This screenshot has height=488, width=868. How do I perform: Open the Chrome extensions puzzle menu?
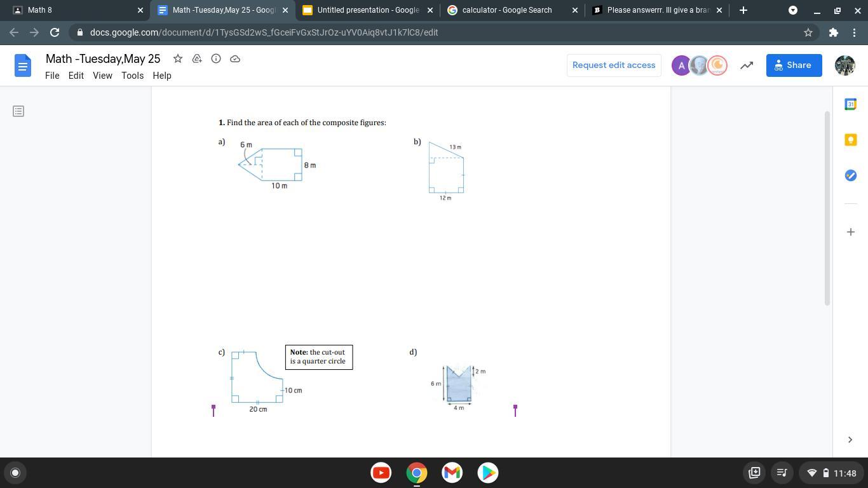click(x=833, y=32)
